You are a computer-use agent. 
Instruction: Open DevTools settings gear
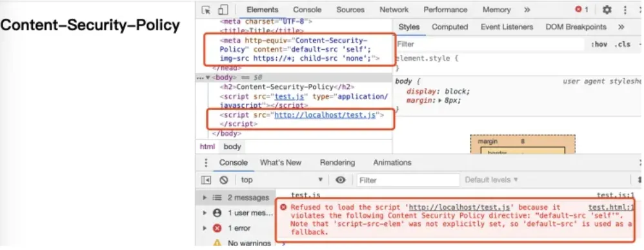(x=607, y=10)
